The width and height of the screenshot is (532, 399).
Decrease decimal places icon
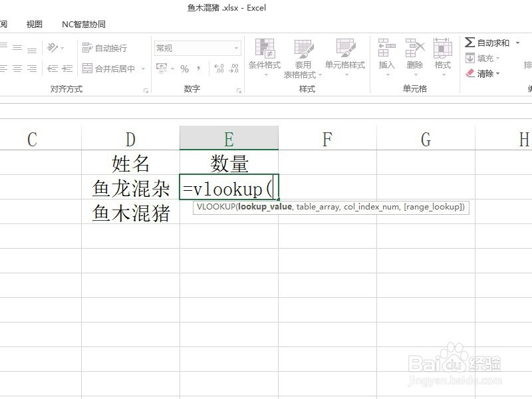(x=234, y=68)
